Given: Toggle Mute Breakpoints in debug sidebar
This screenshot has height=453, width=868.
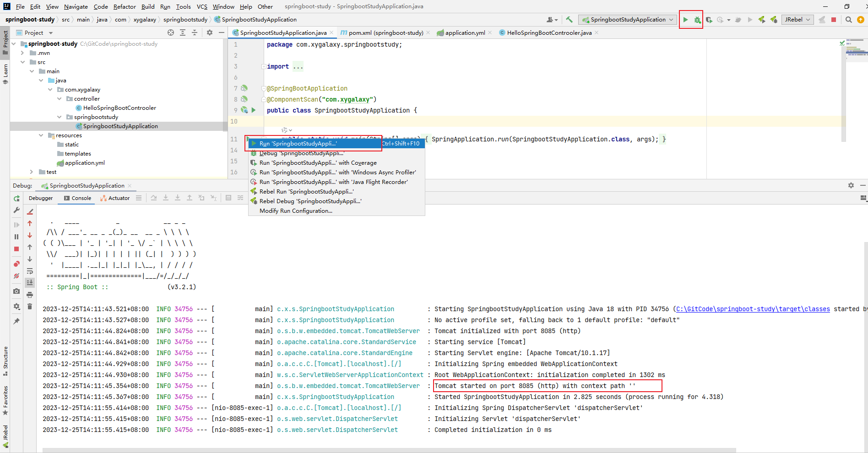Looking at the screenshot, I should [x=16, y=276].
